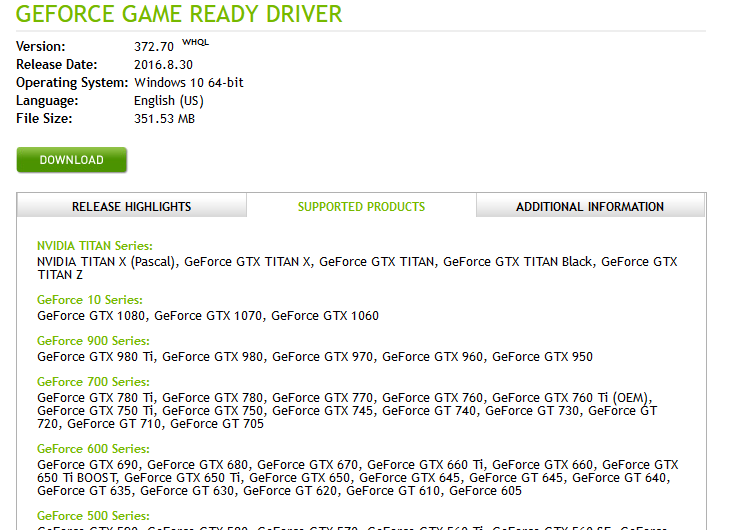
Task: Click the GeForce GTX 970 entry
Action: point(323,357)
